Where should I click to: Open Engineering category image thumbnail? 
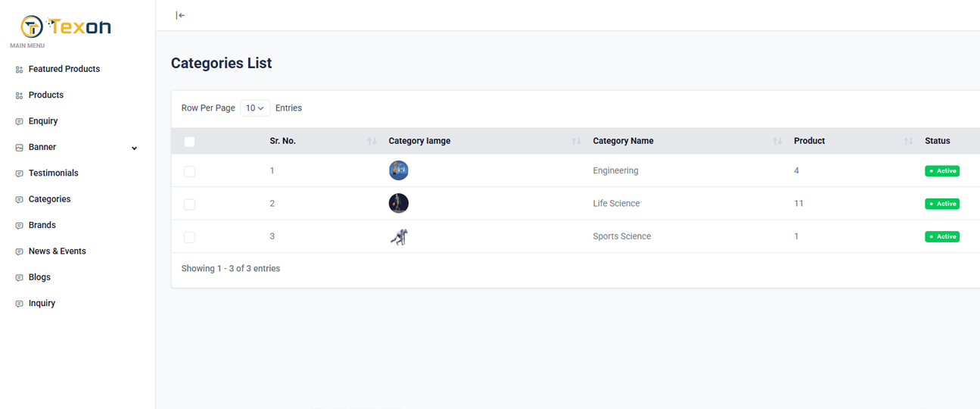pyautogui.click(x=399, y=170)
